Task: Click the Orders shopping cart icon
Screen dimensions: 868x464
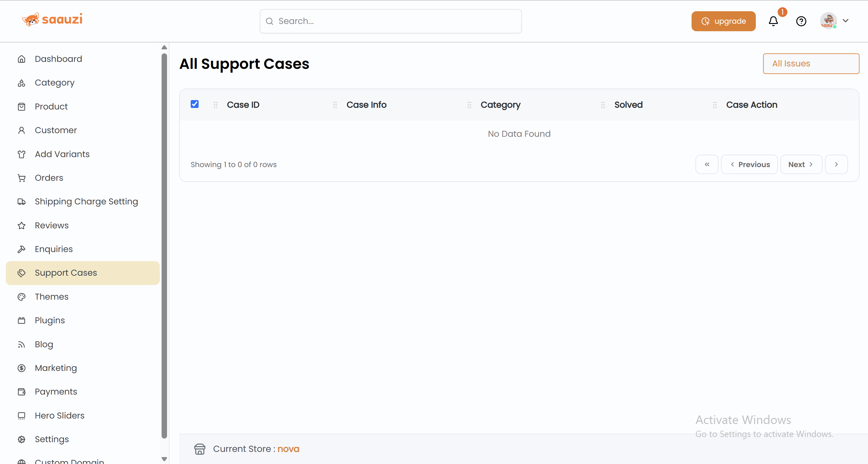Action: click(x=22, y=178)
